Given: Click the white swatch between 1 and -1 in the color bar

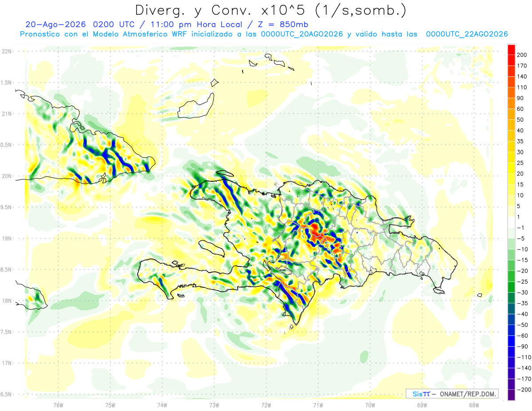Looking at the screenshot, I should click(x=511, y=222).
